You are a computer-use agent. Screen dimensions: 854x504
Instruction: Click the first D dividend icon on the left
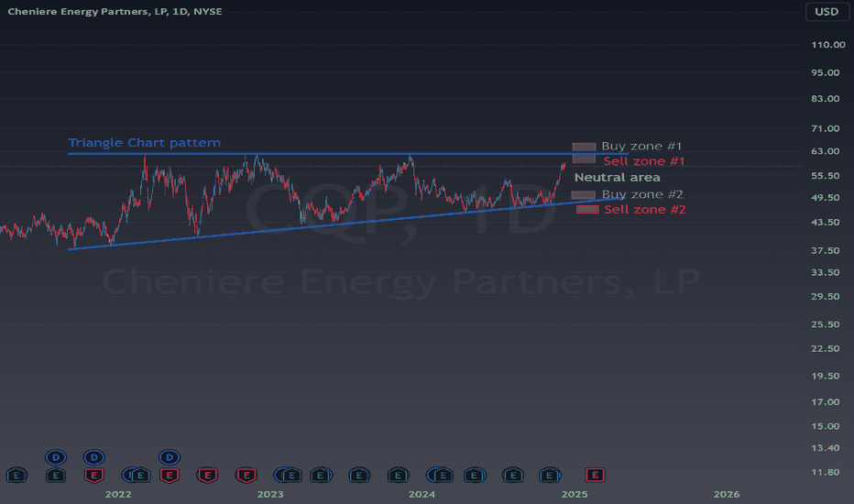click(56, 457)
